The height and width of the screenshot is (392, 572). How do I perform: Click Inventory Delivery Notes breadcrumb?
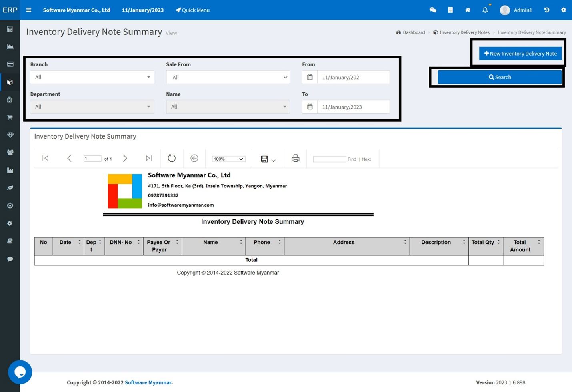(461, 32)
